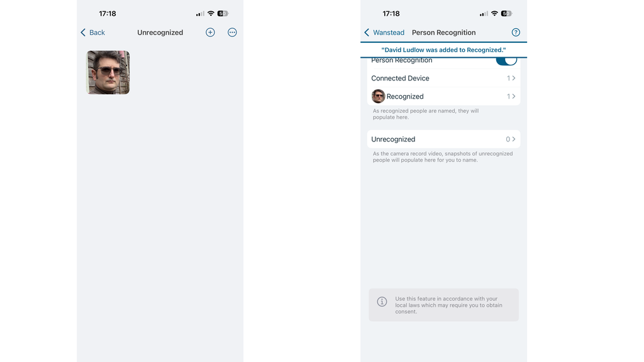Tap the cellular signal icon on the Unrecognized screen
The height and width of the screenshot is (362, 644).
tap(200, 14)
